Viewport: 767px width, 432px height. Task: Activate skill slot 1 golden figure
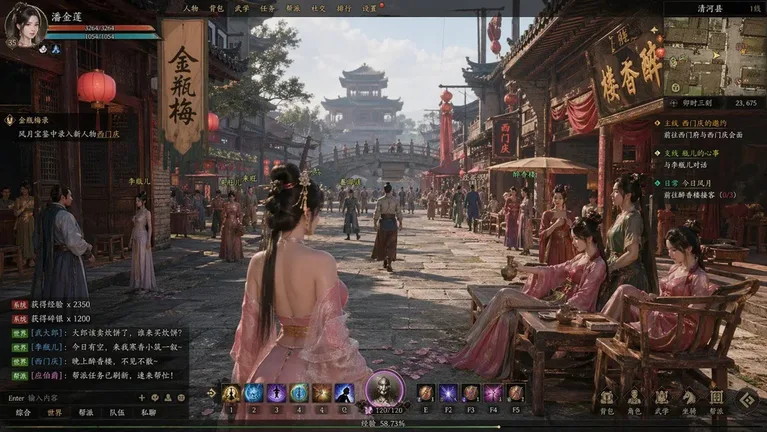(x=231, y=393)
